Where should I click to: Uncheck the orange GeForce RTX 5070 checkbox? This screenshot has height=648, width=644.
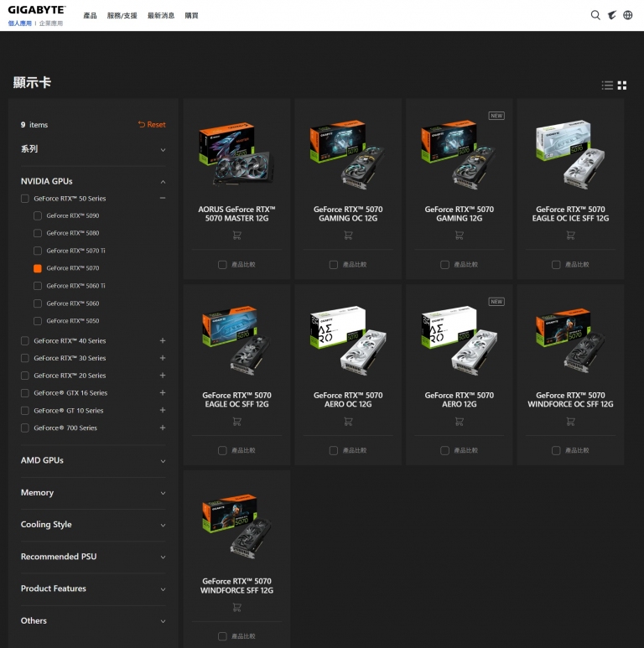[38, 268]
